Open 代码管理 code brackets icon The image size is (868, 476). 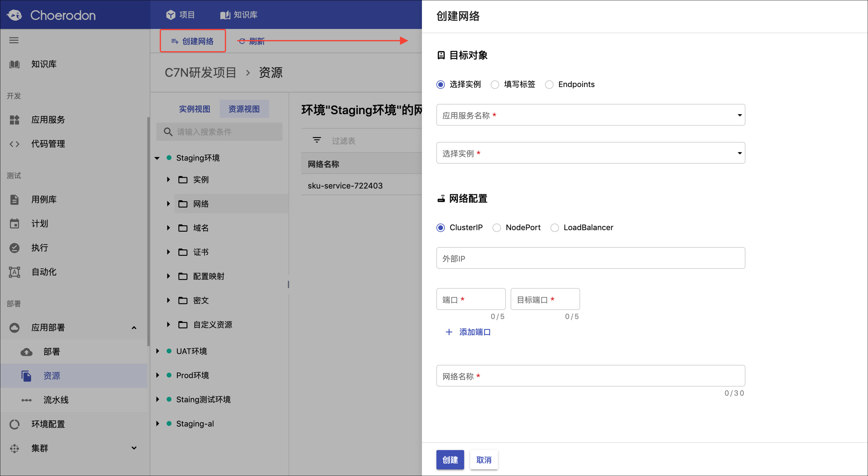pos(14,144)
